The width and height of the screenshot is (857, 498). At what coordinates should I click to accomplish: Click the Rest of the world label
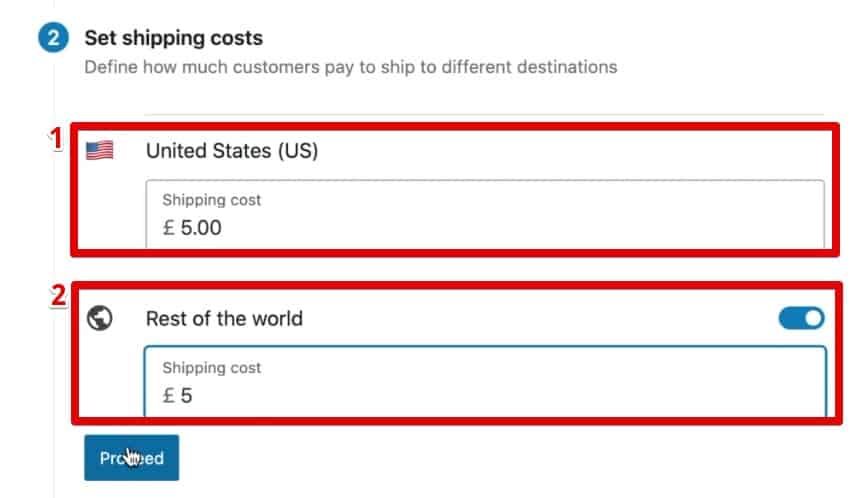tap(224, 318)
